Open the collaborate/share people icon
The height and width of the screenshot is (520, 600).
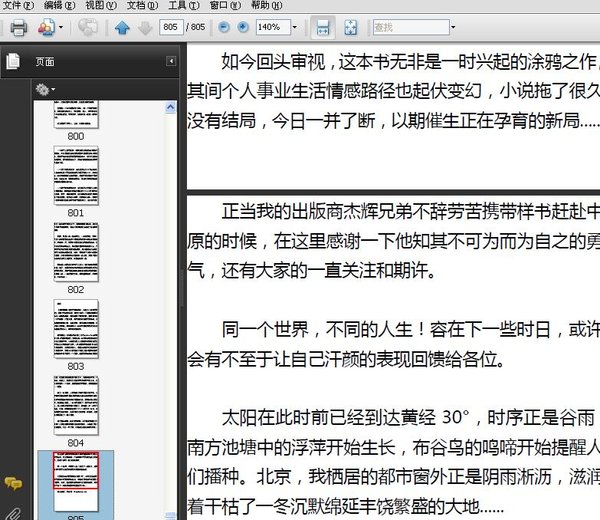(x=47, y=28)
